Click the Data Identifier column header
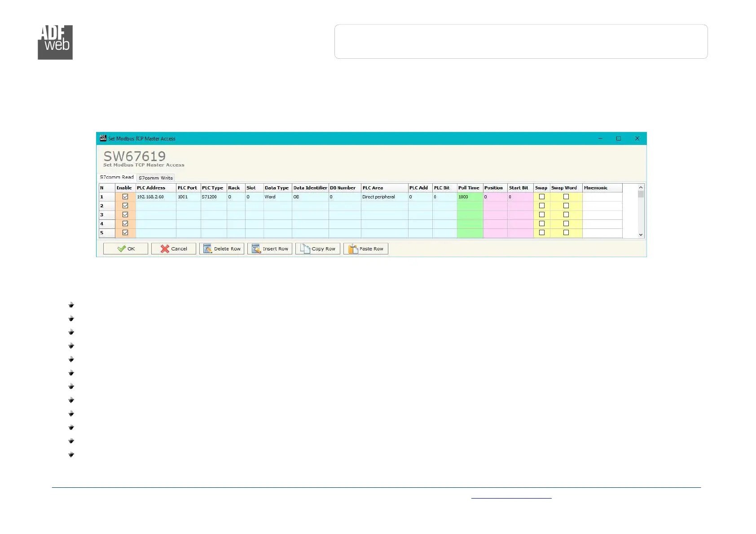Viewport: 756px width, 534px height. pyautogui.click(x=311, y=188)
